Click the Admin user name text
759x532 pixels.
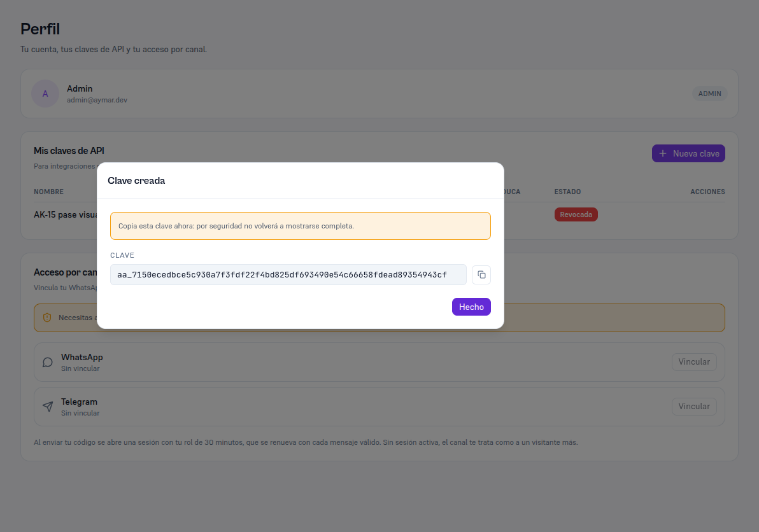[80, 88]
